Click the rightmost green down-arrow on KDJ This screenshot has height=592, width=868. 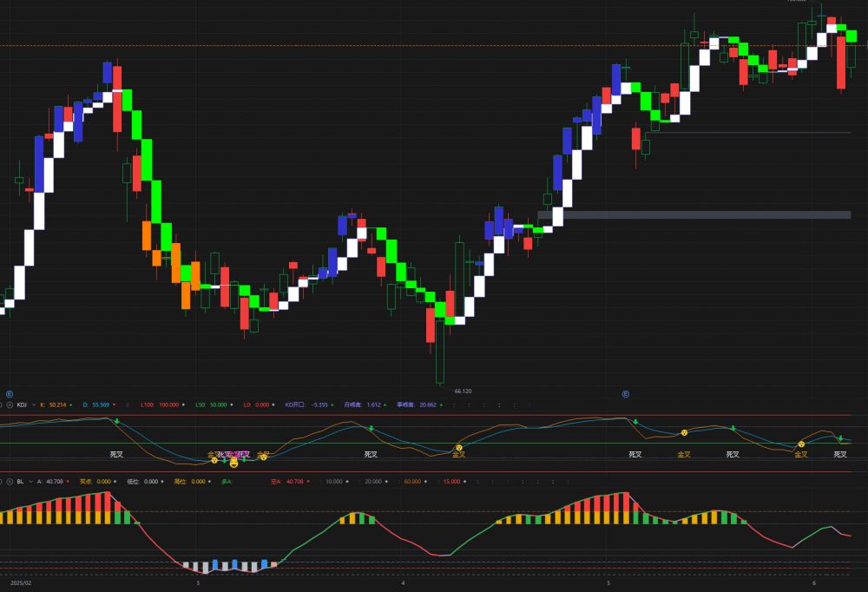pos(840,438)
